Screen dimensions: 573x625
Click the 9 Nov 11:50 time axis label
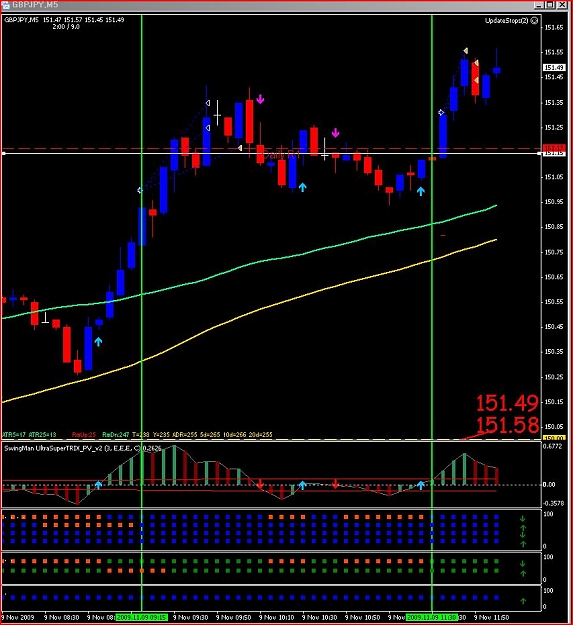pos(492,617)
